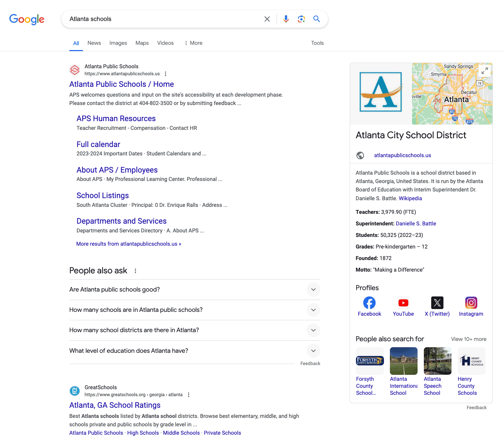Click the Middle Schools sitelink
Viewport: 504px width, 448px height.
click(x=181, y=433)
